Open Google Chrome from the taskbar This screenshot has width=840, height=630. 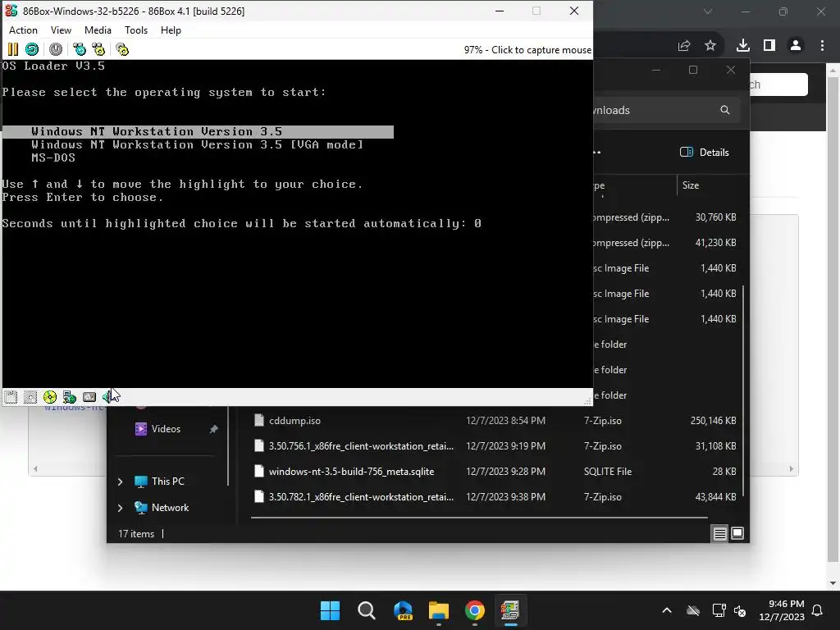pos(475,610)
